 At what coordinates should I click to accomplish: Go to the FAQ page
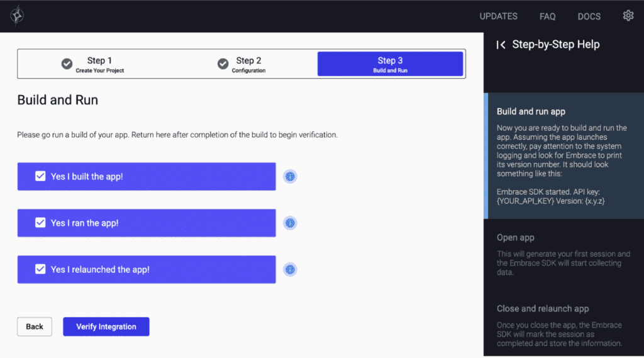point(547,16)
